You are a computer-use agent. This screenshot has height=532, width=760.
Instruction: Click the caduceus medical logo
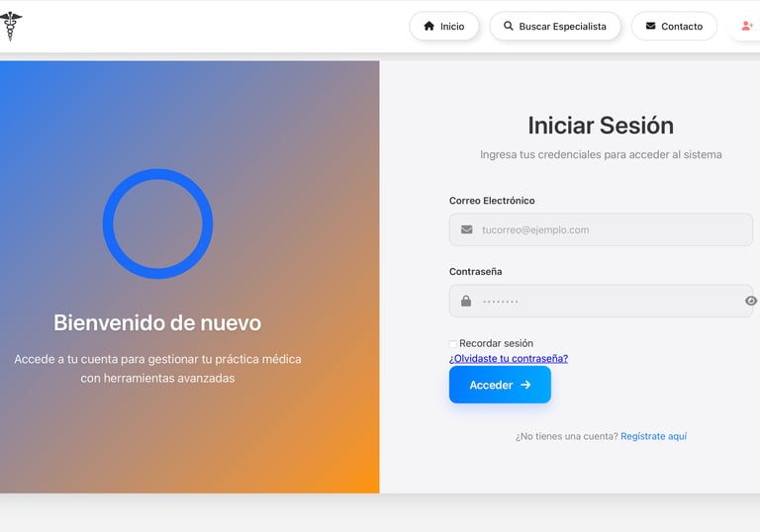click(11, 26)
